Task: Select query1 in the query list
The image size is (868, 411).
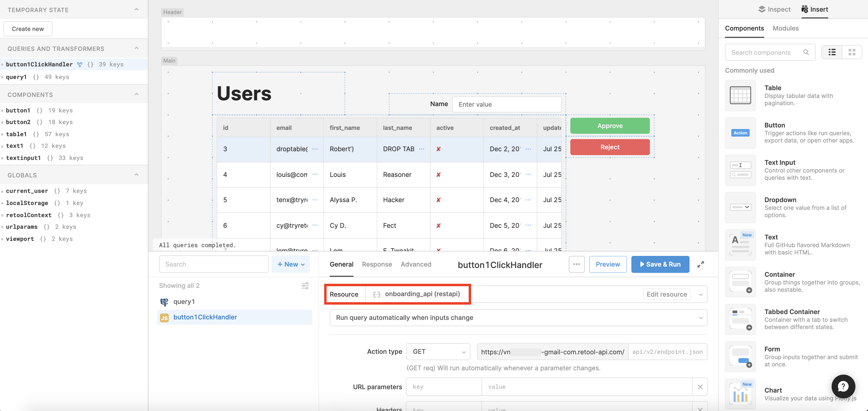Action: (x=234, y=302)
